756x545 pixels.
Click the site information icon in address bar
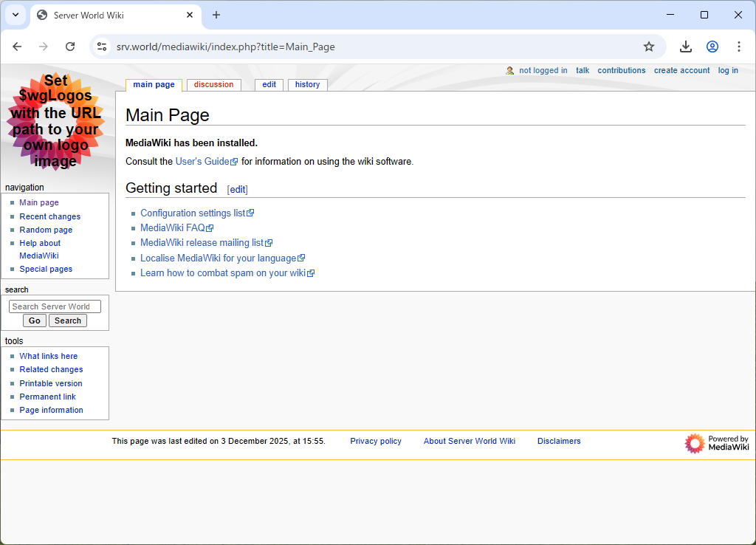point(103,47)
